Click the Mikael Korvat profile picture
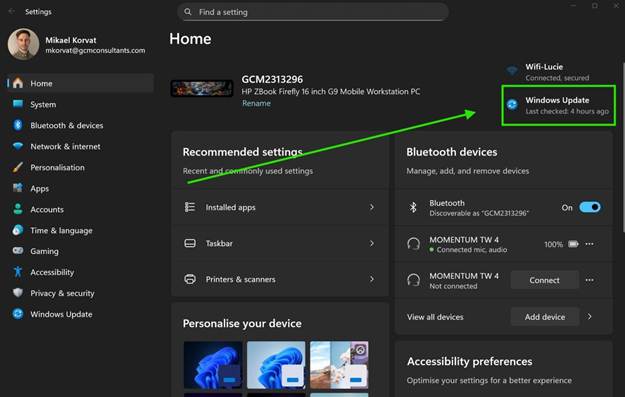 click(23, 44)
